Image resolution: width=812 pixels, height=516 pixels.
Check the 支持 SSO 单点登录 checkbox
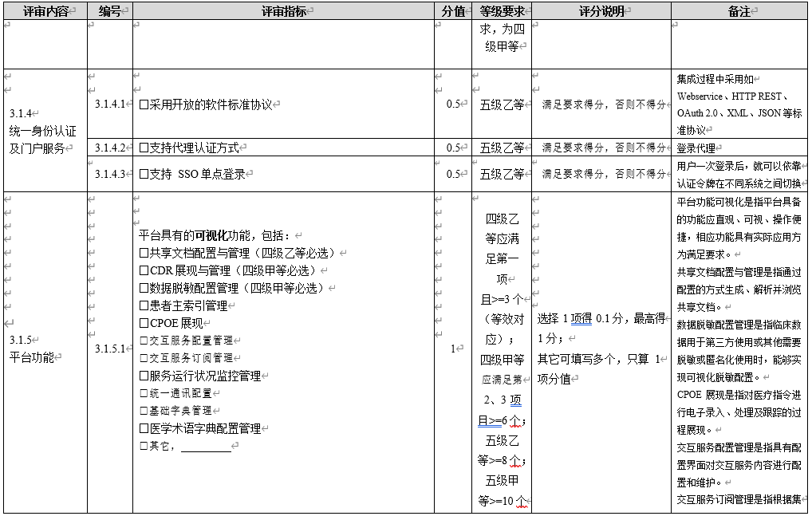pos(144,175)
